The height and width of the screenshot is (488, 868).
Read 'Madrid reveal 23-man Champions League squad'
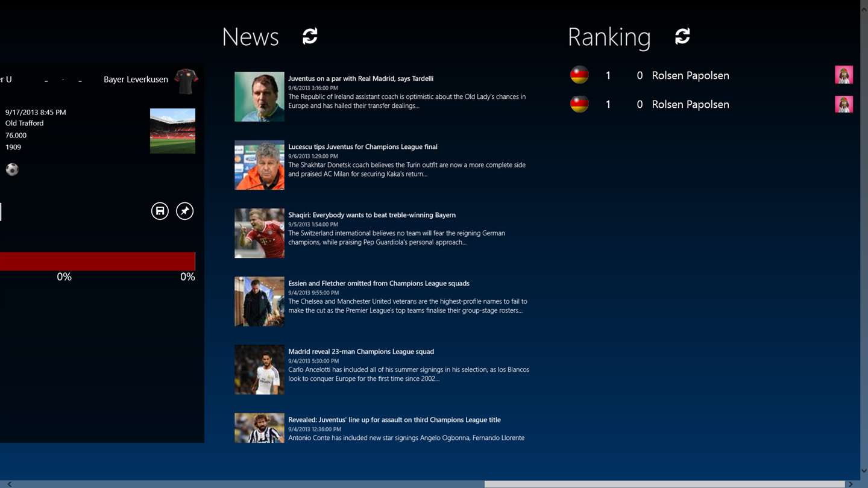pyautogui.click(x=361, y=351)
